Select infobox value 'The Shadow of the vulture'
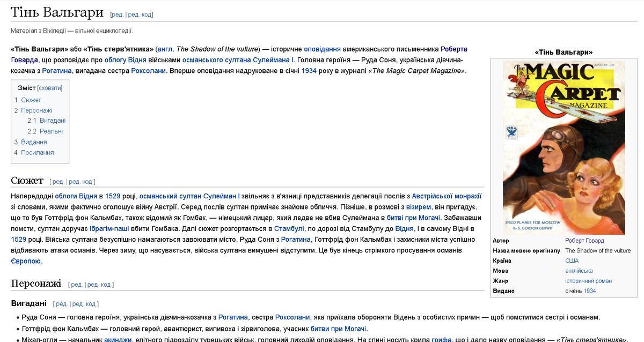Viewport: 644px width, 342px height. pos(598,250)
